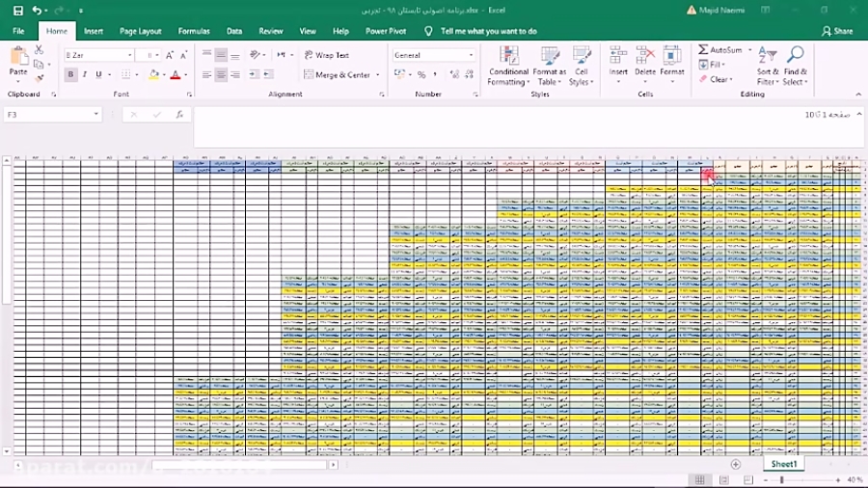Switch to the Power Pivot tab
The width and height of the screenshot is (868, 488).
(x=386, y=31)
